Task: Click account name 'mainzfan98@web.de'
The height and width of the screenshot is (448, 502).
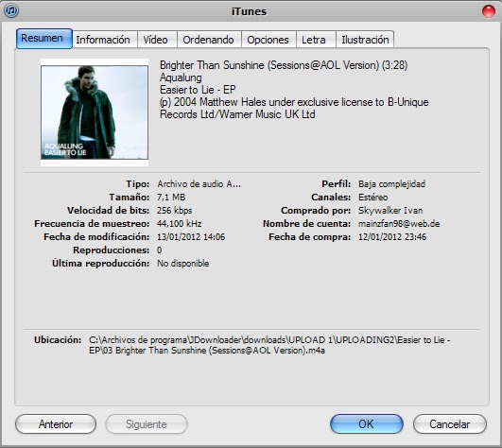Action: pos(399,223)
